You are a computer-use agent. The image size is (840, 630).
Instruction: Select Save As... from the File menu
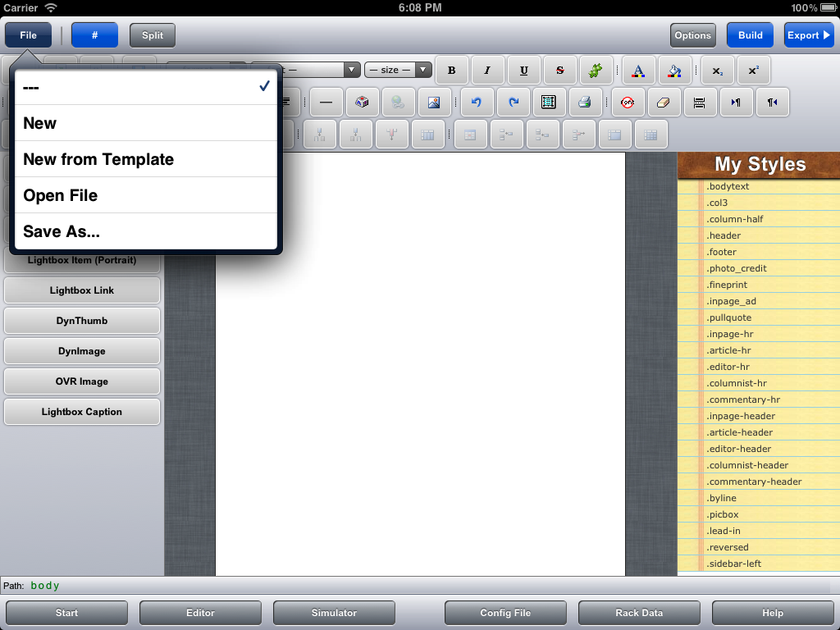(x=146, y=231)
